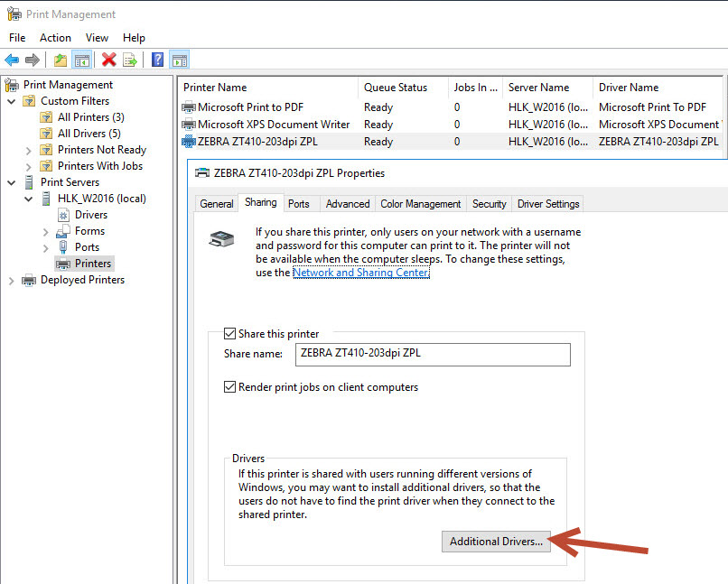The image size is (728, 584).
Task: Click the Additional Drivers button
Action: [496, 542]
